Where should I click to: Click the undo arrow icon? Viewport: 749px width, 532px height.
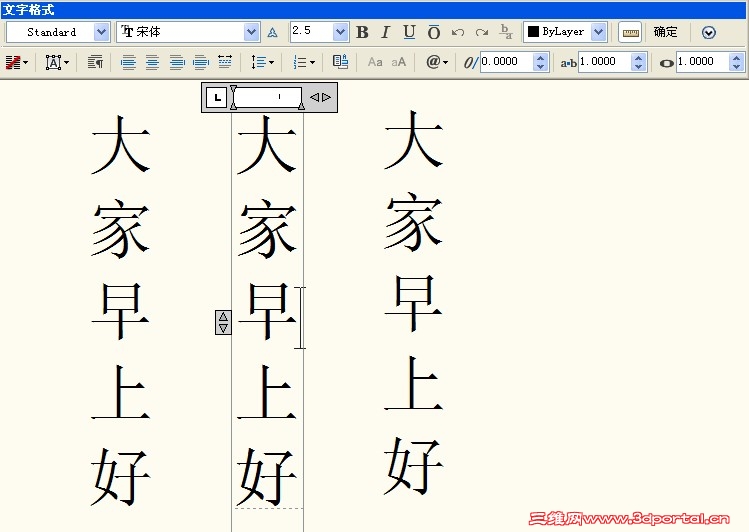click(x=458, y=32)
